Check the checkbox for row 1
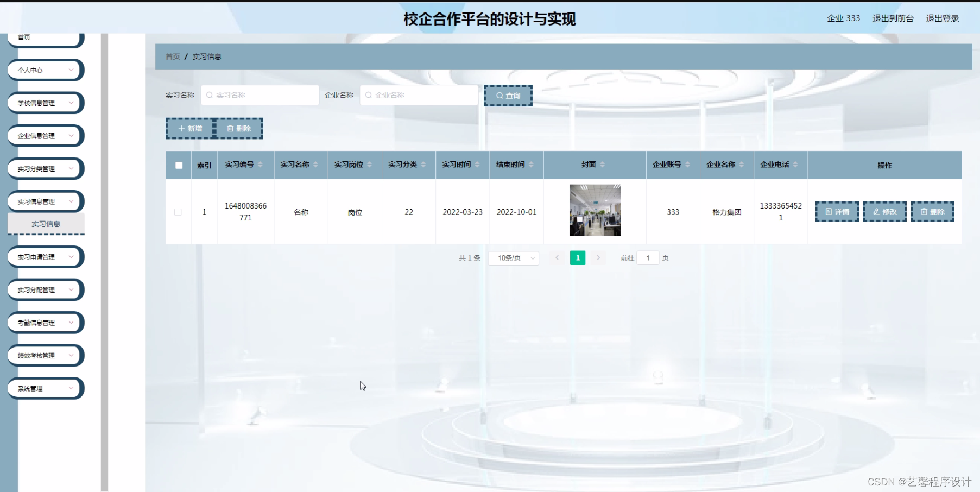The height and width of the screenshot is (492, 980). pyautogui.click(x=178, y=212)
